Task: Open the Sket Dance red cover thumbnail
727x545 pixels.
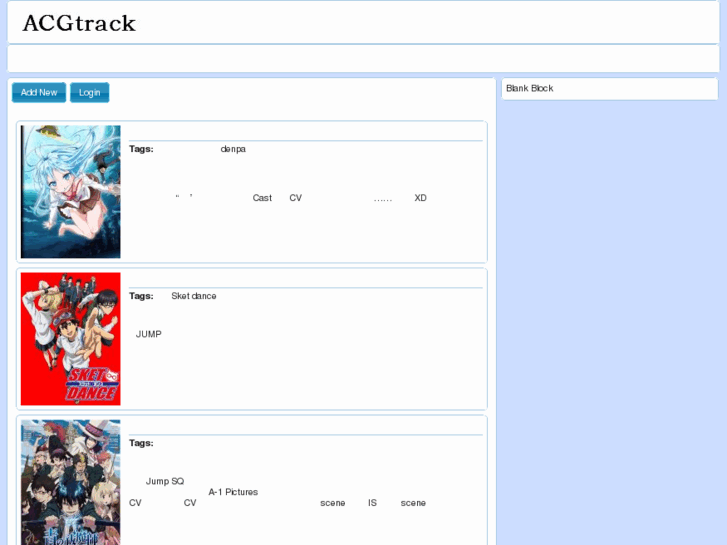Action: click(x=70, y=339)
